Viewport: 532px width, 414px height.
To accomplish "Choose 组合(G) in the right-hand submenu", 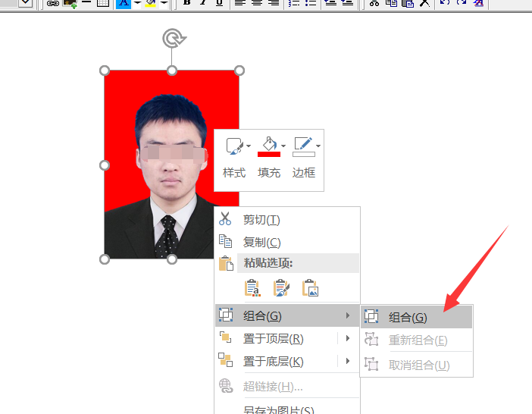I will [x=408, y=318].
